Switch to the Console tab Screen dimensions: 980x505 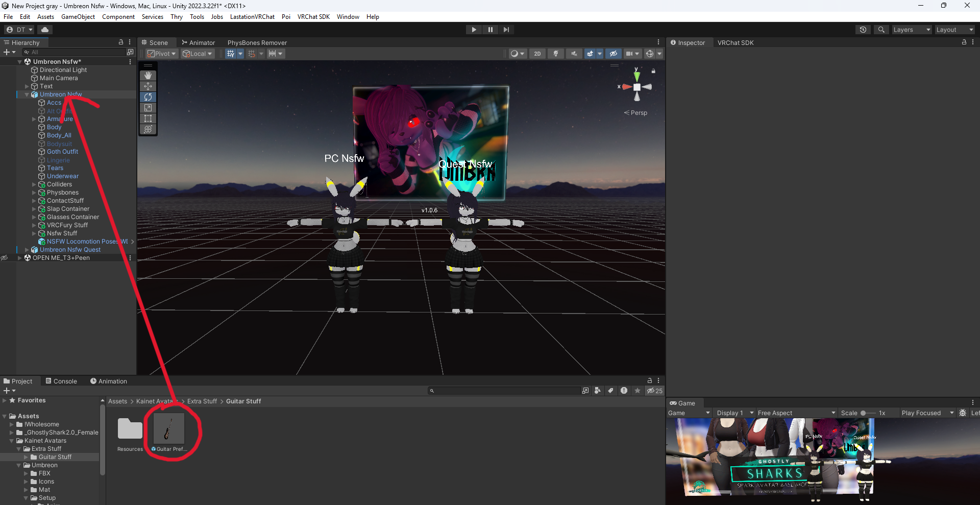pos(61,381)
